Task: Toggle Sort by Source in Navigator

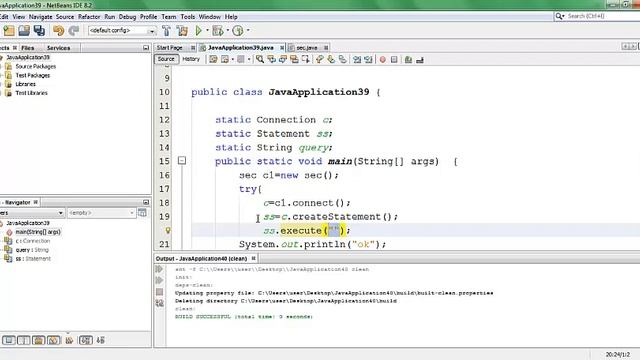Action: pos(100,340)
